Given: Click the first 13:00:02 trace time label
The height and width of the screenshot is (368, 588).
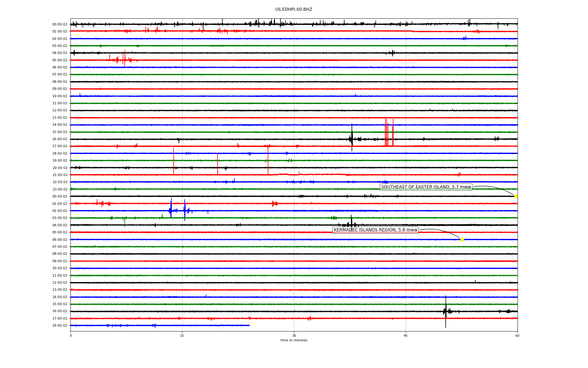Looking at the screenshot, I should pos(60,117).
